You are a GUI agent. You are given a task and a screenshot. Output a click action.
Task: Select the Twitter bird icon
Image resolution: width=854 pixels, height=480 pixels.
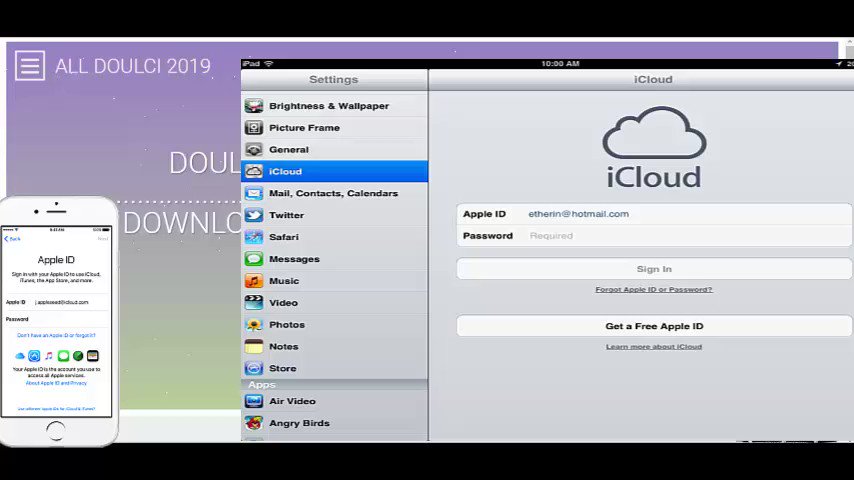pos(254,215)
